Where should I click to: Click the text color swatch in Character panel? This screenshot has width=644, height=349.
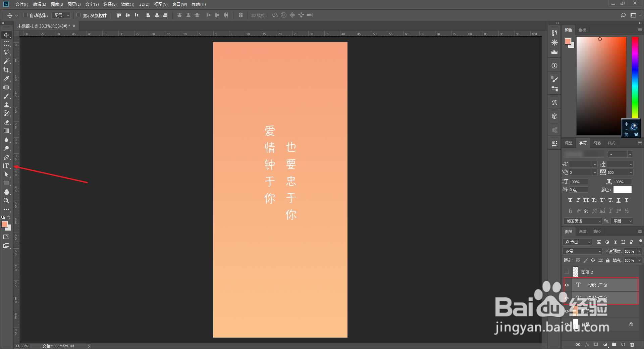click(622, 190)
